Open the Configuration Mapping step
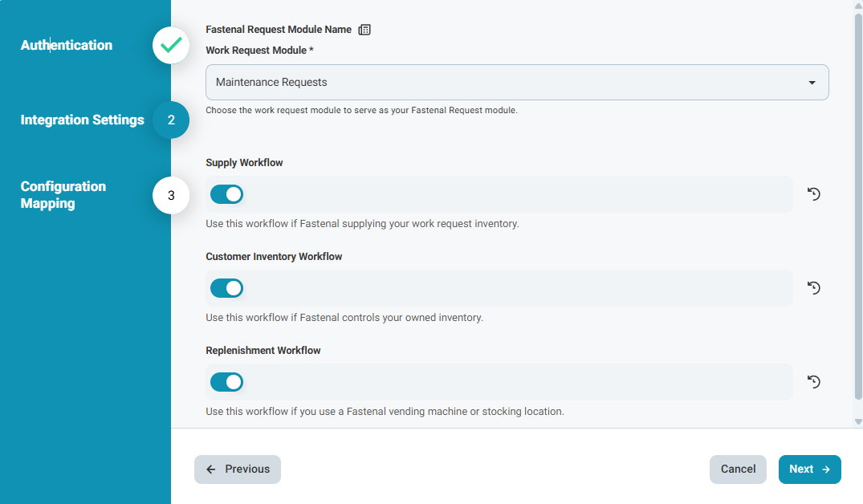The image size is (863, 504). (x=63, y=195)
